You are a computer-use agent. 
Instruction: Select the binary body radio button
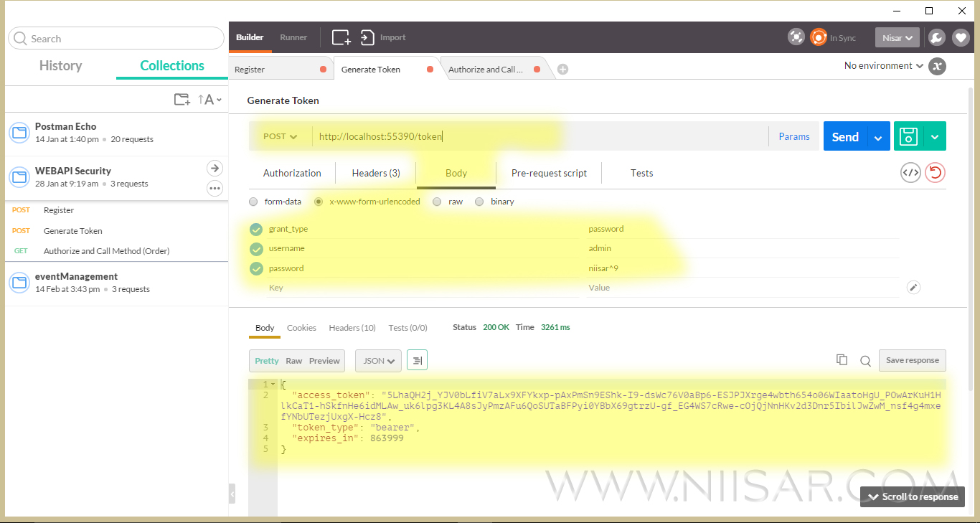479,202
